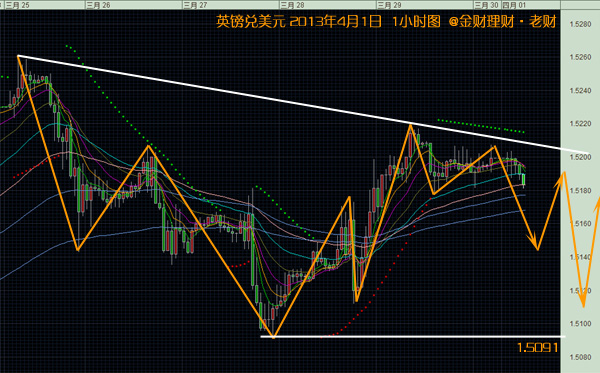Click the 1.5240 price axis label
Viewport: 600px width, 373px height.
(580, 91)
